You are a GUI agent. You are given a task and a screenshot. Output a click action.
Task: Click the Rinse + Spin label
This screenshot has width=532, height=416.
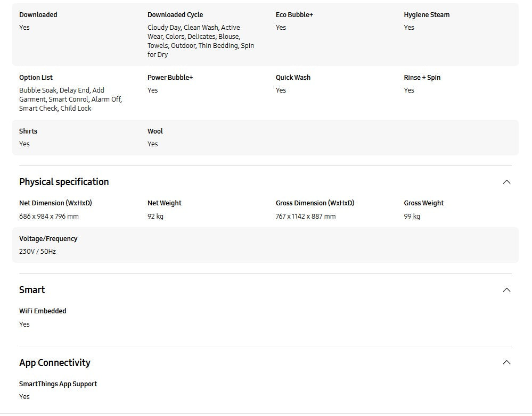pos(422,78)
